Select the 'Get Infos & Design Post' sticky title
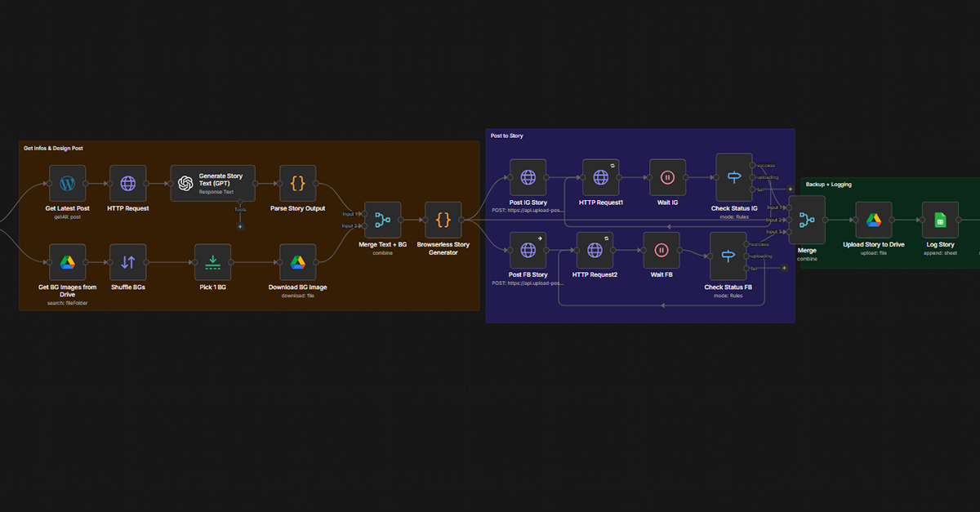 point(53,149)
